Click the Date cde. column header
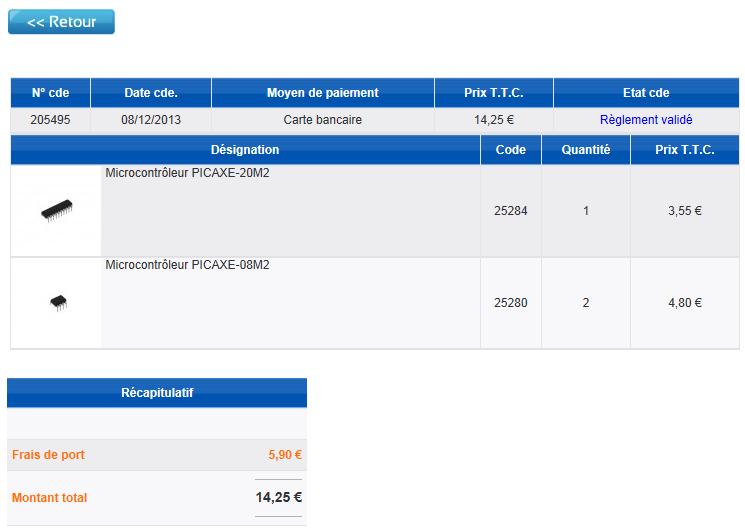Viewport: 745px width, 529px height. click(x=151, y=93)
